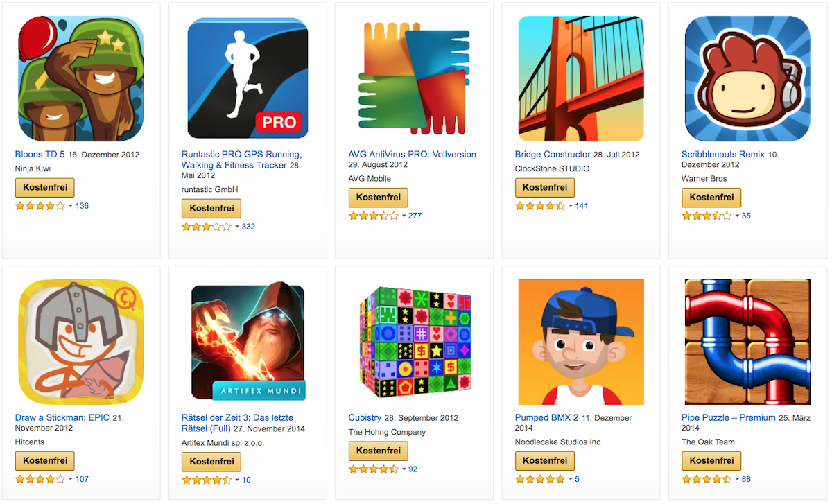The image size is (832, 504).
Task: Open the Cubistry colorful cube icon
Action: tap(414, 342)
